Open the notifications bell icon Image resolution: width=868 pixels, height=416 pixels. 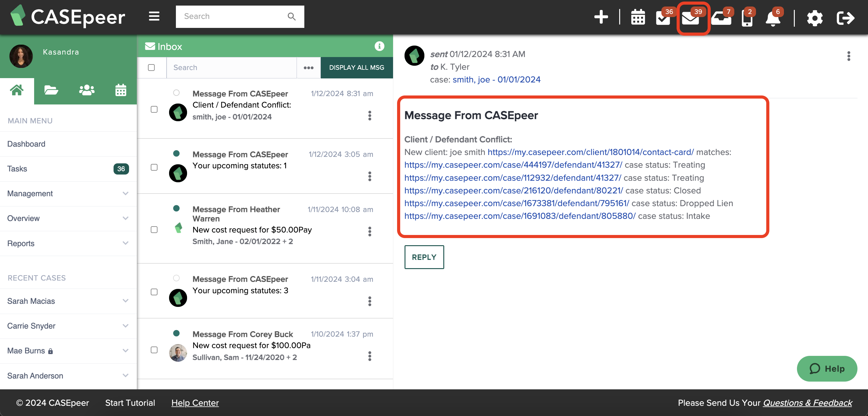coord(773,18)
